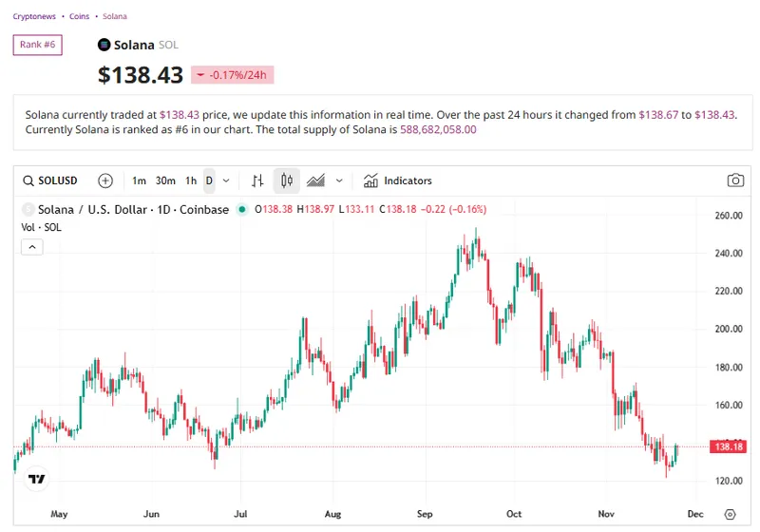
Task: Select the Bars chart style icon
Action: [x=257, y=180]
